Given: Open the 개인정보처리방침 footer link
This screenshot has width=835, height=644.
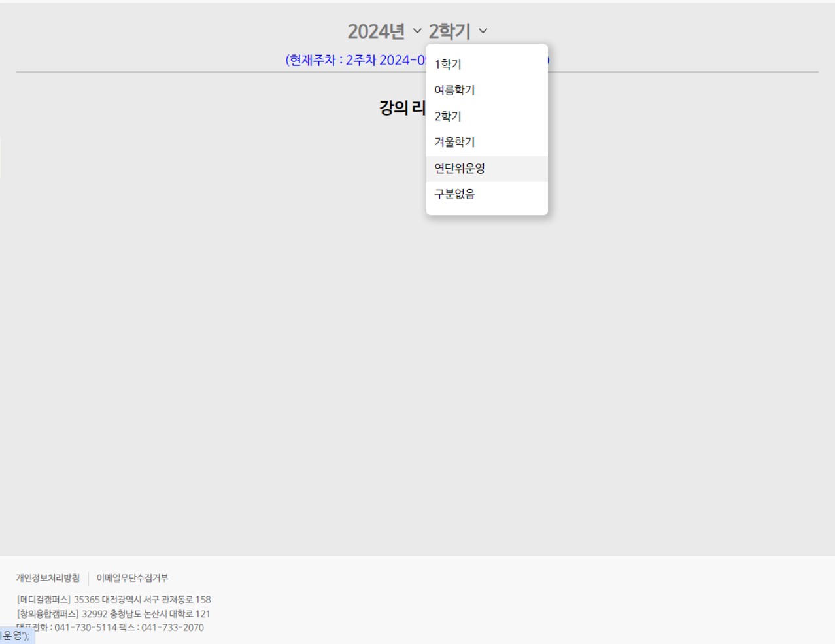Looking at the screenshot, I should tap(48, 578).
